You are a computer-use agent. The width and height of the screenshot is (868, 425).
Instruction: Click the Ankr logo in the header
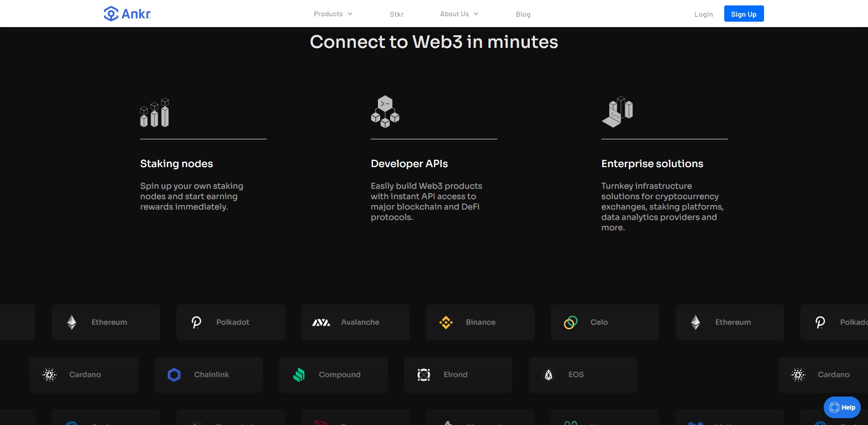(127, 14)
